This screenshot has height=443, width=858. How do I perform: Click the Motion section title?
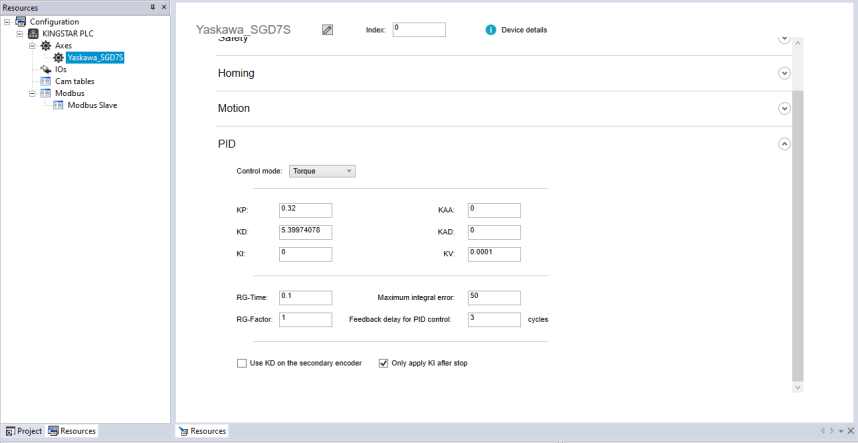pos(234,108)
